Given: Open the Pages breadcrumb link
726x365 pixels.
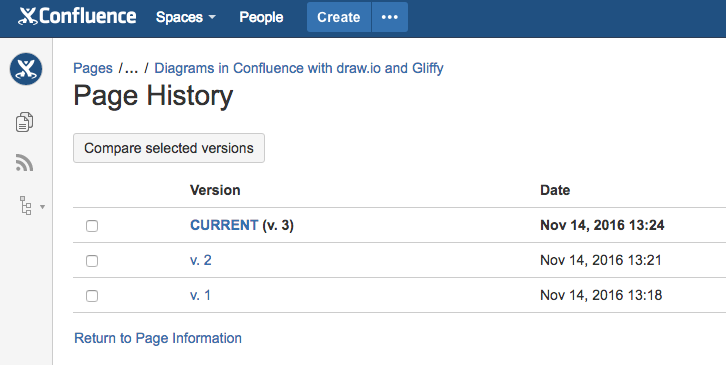Looking at the screenshot, I should 93,68.
